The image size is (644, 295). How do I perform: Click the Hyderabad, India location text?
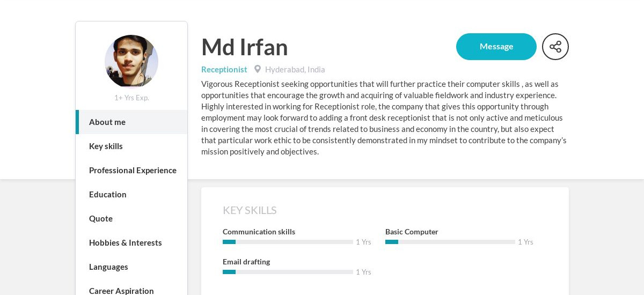(295, 69)
